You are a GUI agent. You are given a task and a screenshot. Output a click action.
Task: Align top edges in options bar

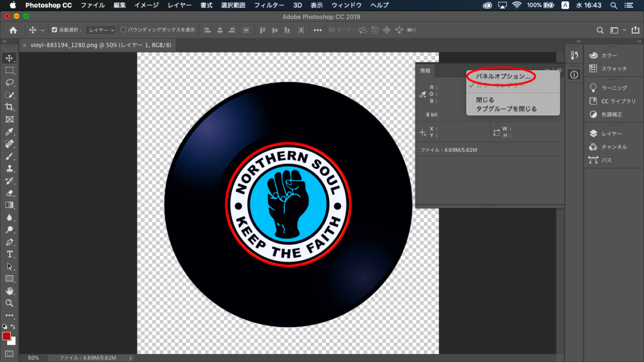pyautogui.click(x=263, y=30)
